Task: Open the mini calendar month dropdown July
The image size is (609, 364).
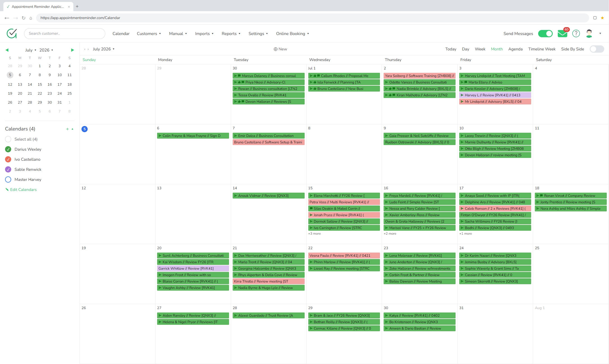Action: point(31,50)
